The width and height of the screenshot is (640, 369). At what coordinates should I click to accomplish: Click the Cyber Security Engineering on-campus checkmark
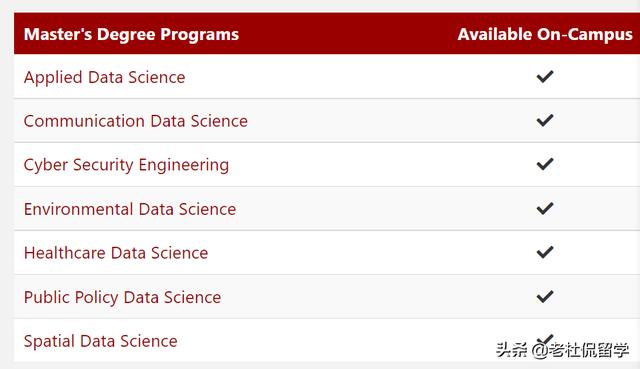545,164
